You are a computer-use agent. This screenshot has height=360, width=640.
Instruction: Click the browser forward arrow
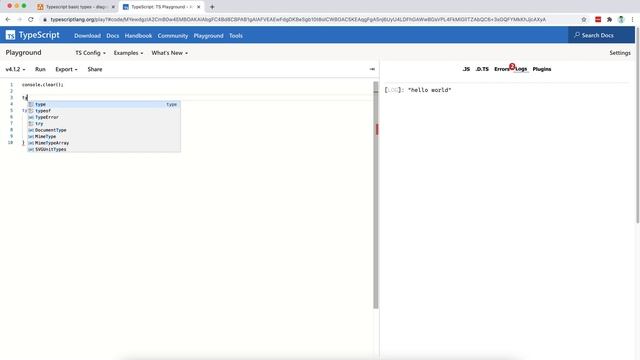(19, 19)
